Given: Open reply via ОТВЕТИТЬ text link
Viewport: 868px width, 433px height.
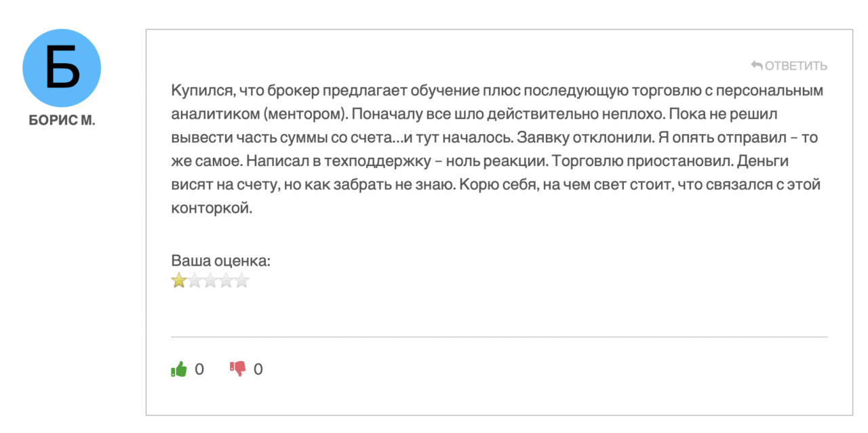Looking at the screenshot, I should coord(796,66).
